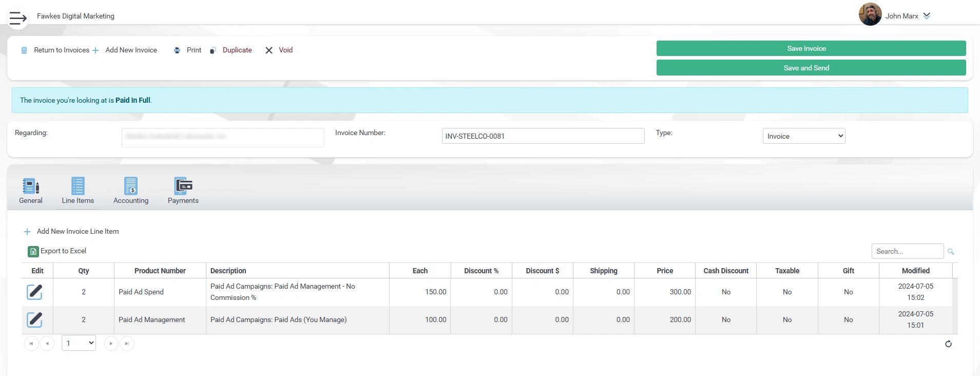Screen dimensions: 980x376
Task: Sort by Discount % column header
Action: (x=482, y=271)
